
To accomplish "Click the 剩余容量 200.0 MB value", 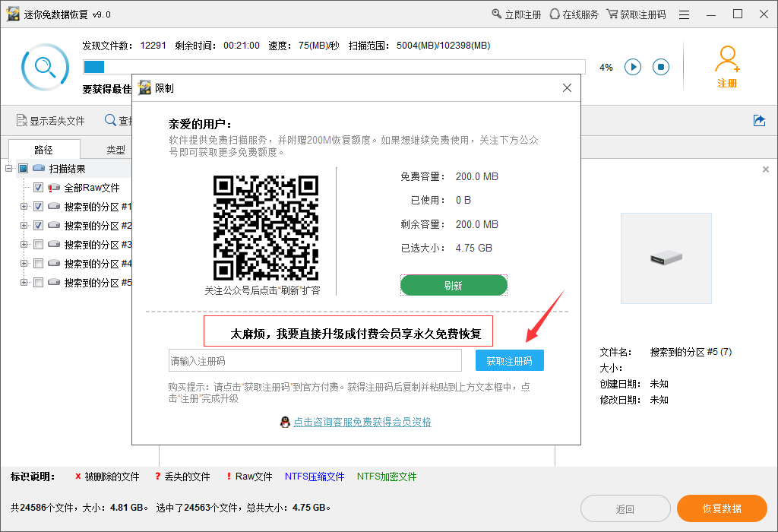I will point(477,224).
